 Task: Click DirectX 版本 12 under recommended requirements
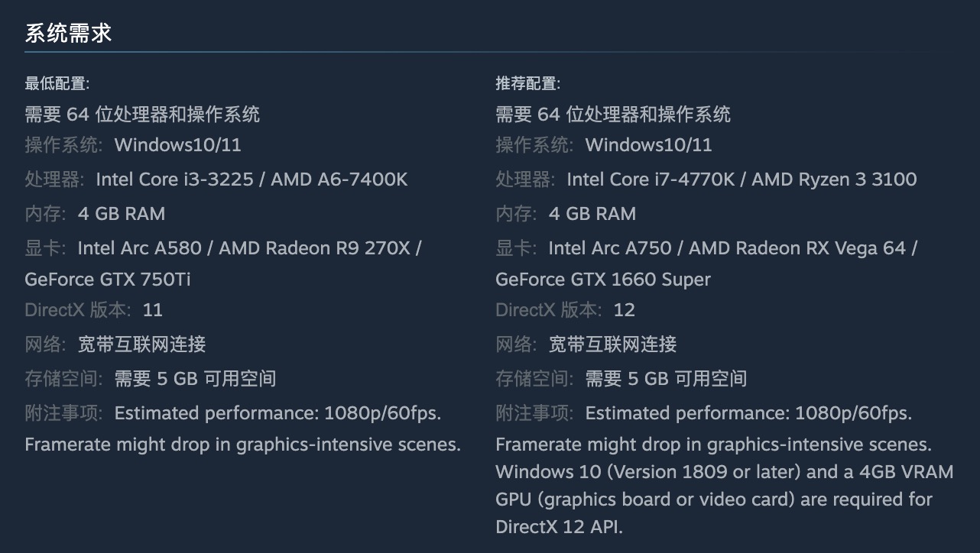566,310
